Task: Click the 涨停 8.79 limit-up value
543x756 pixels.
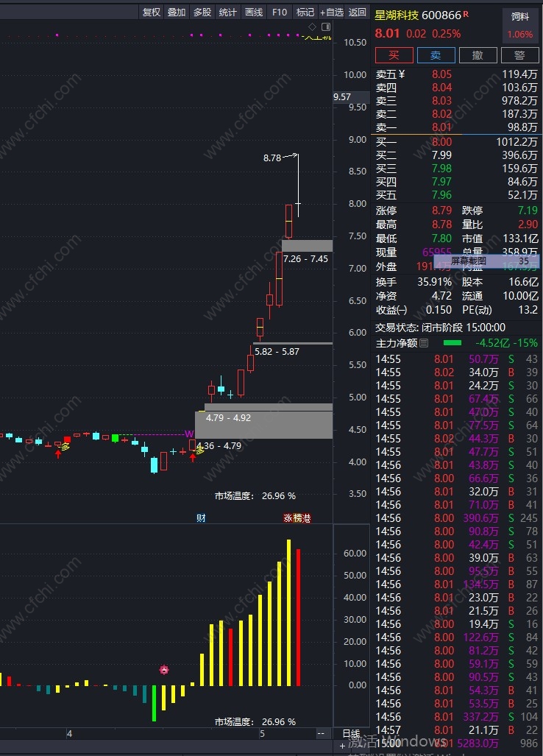Action: click(441, 211)
